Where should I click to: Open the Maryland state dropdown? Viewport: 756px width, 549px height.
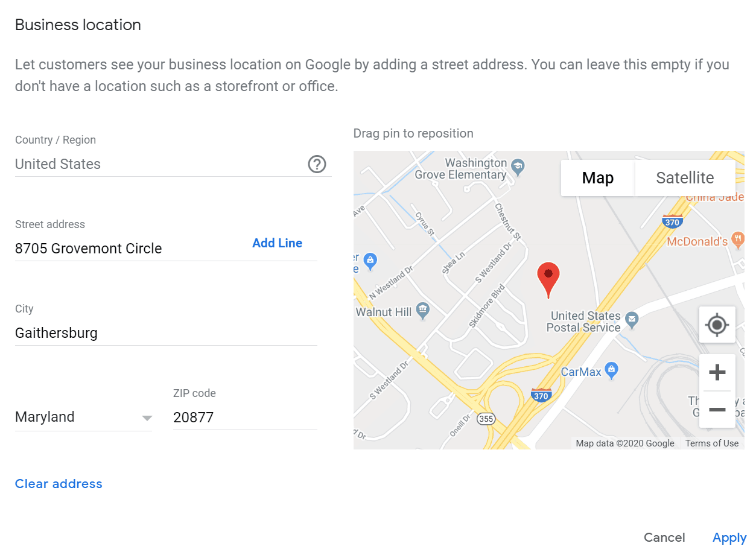(x=83, y=417)
